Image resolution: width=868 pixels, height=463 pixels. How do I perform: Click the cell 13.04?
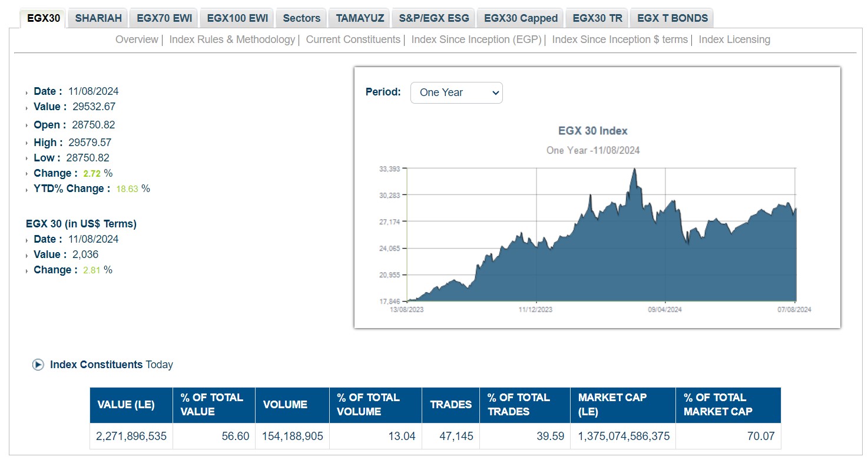pos(376,436)
